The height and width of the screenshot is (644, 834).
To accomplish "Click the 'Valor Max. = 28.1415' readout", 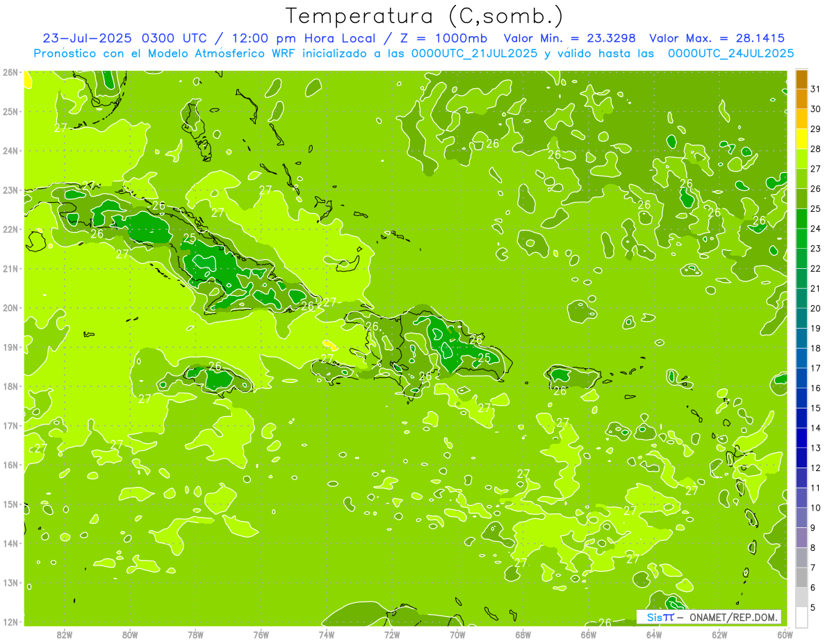I will 717,38.
